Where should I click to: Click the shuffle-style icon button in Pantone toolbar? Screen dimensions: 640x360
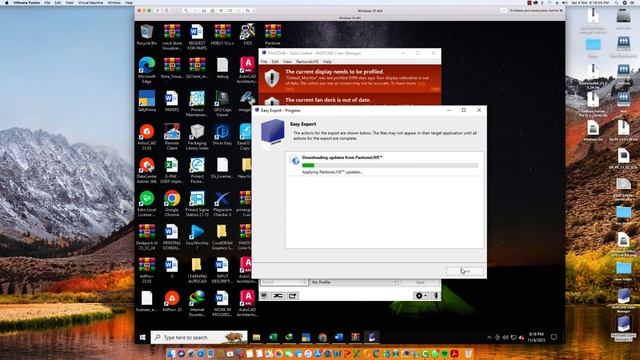pos(278,296)
